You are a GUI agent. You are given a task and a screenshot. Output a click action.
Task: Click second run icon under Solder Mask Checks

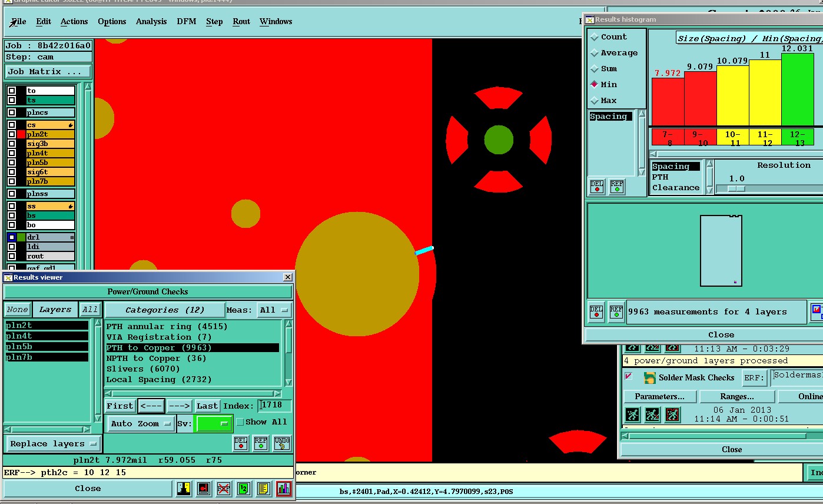pyautogui.click(x=652, y=415)
